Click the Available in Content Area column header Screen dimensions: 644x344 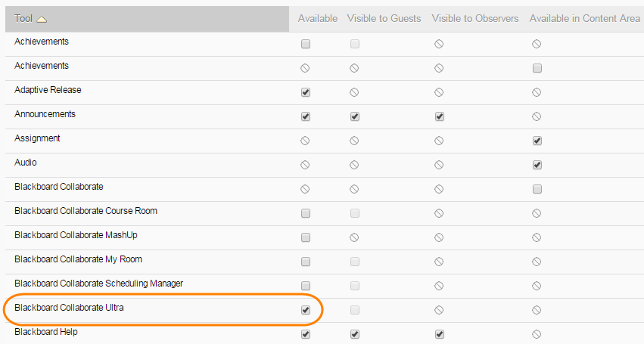pos(584,18)
